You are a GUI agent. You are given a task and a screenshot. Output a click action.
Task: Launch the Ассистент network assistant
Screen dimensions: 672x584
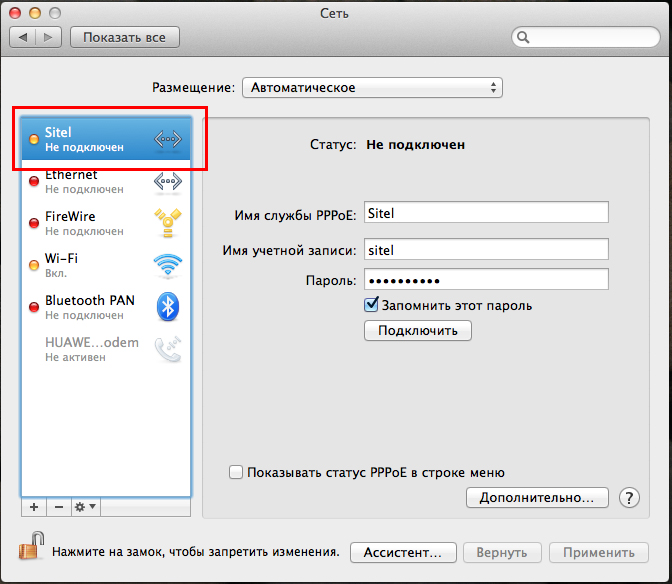(x=402, y=552)
